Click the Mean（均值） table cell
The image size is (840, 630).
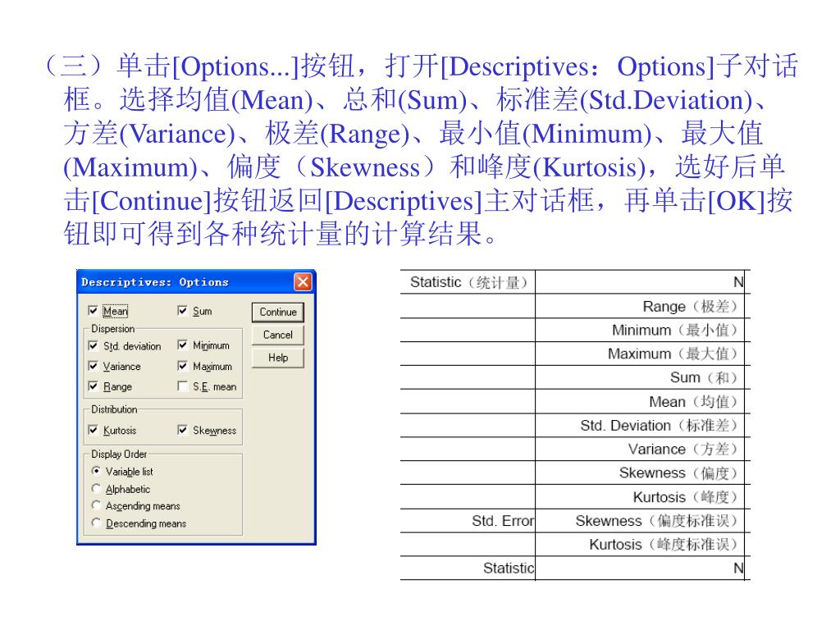640,401
